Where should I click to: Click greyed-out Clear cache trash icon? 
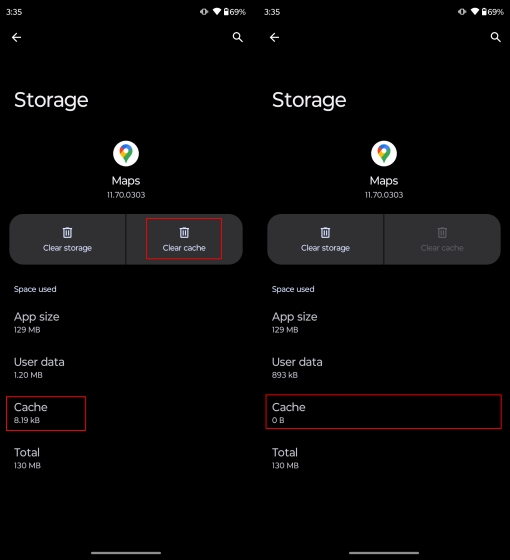tap(442, 232)
